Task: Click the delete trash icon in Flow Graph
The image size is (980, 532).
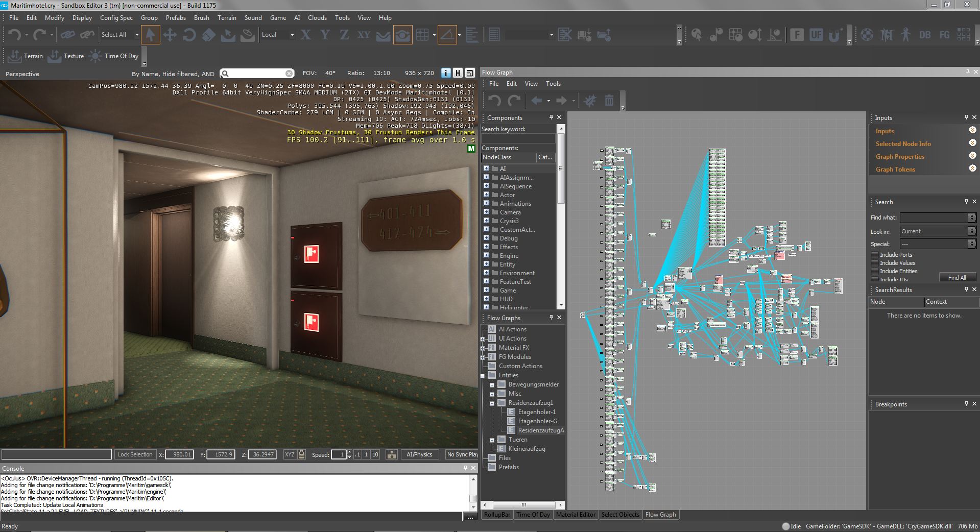Action: 609,101
